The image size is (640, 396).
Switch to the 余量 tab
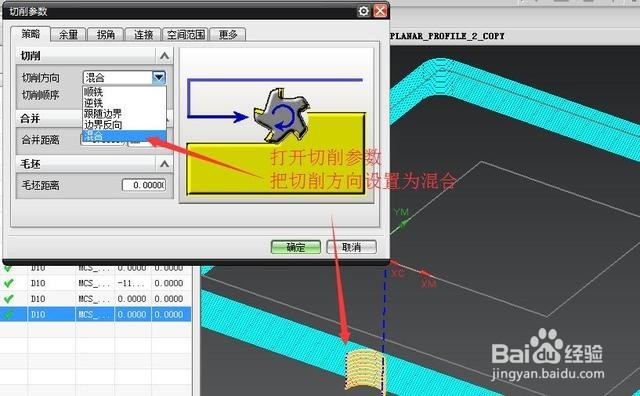point(68,35)
